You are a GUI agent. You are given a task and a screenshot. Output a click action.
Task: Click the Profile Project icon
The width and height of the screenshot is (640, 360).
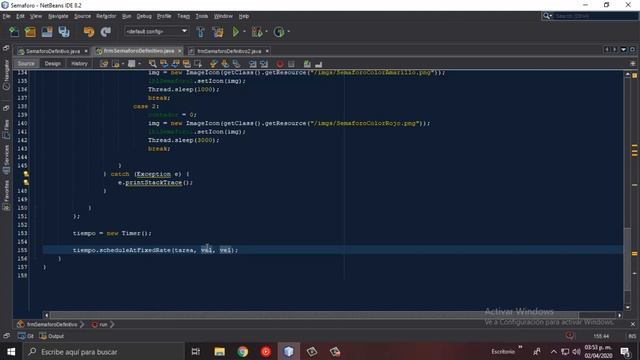click(279, 32)
